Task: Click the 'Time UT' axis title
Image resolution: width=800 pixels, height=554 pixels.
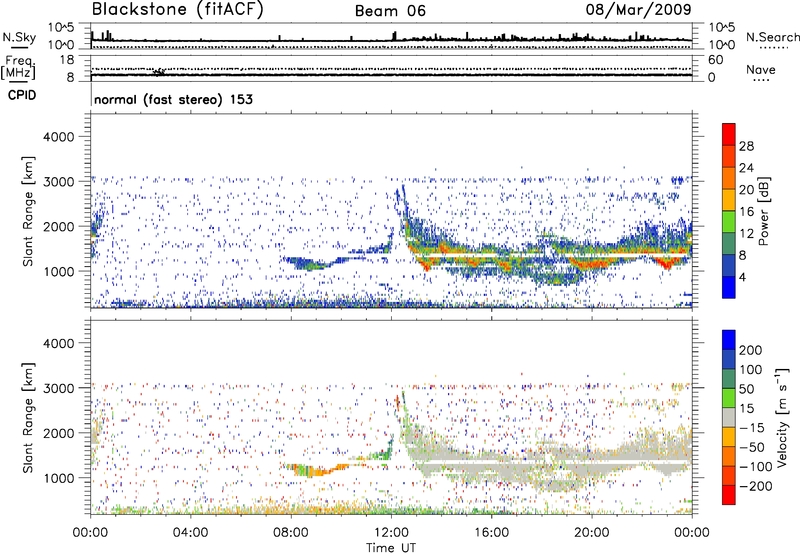Action: coord(391,548)
